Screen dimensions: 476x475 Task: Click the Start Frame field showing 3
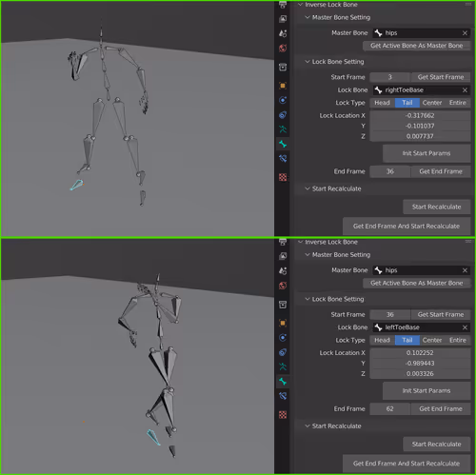coord(390,77)
